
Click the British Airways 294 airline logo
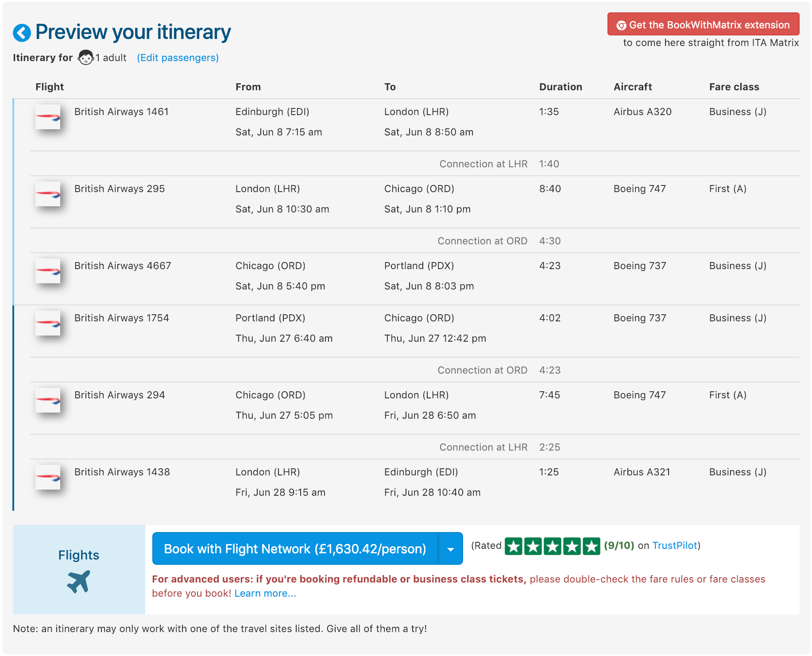pyautogui.click(x=48, y=400)
